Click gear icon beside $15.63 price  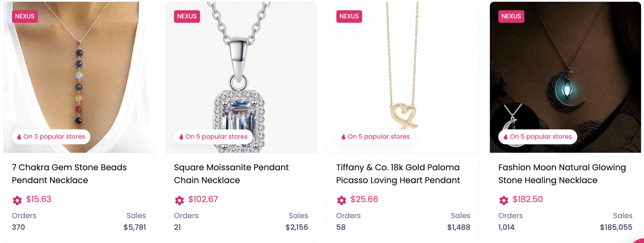point(17,200)
